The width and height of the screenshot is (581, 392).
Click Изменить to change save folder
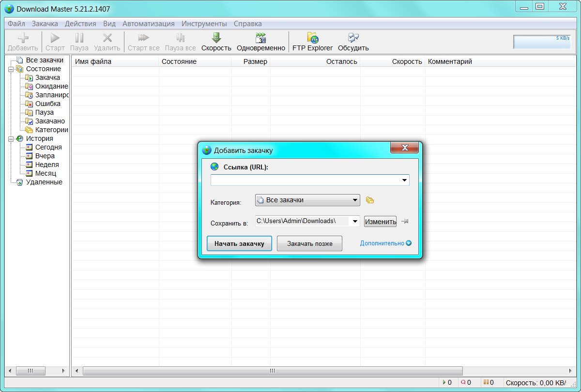click(381, 221)
